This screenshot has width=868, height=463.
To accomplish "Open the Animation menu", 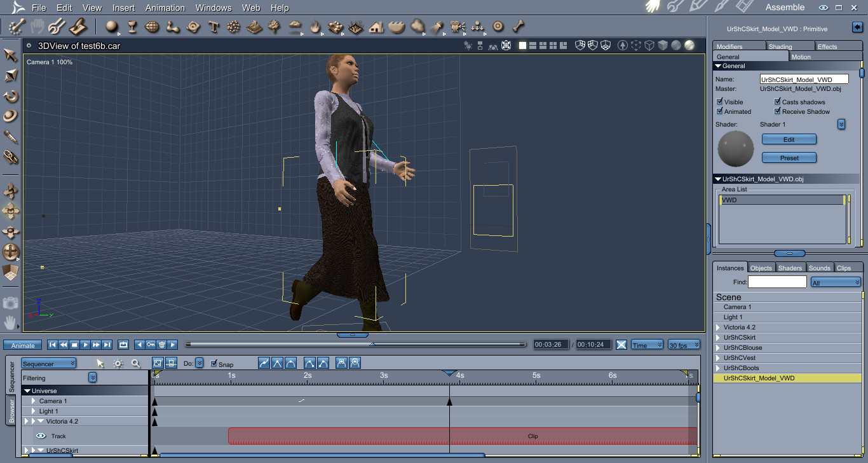I will coord(165,8).
